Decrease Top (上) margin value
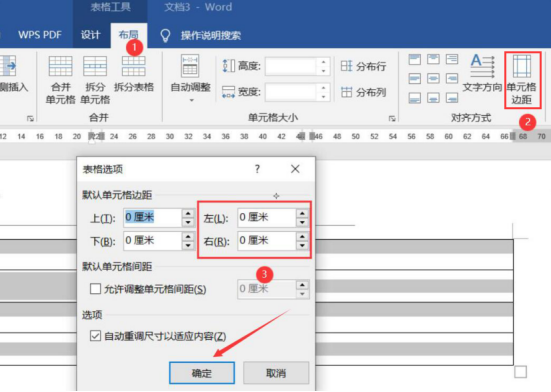Screen dimensions: 551x392 [188, 222]
